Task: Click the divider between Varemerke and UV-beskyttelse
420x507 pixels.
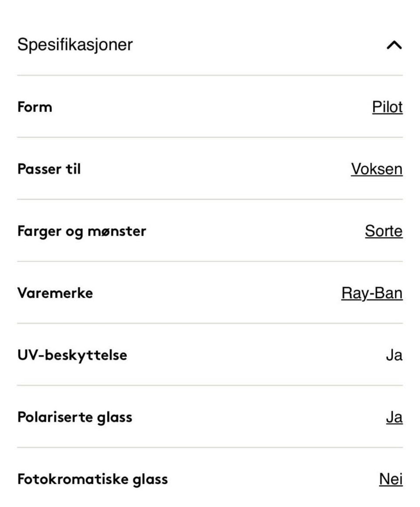Action: 210,324
